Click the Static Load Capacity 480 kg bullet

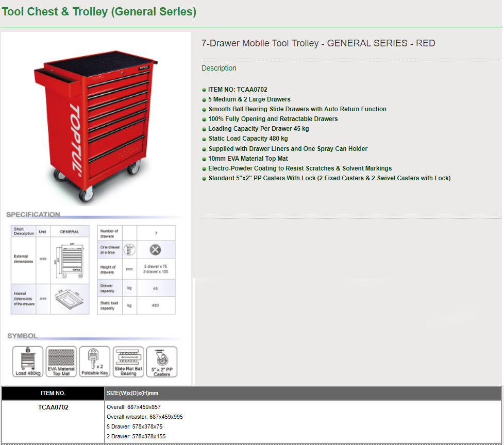coord(248,139)
